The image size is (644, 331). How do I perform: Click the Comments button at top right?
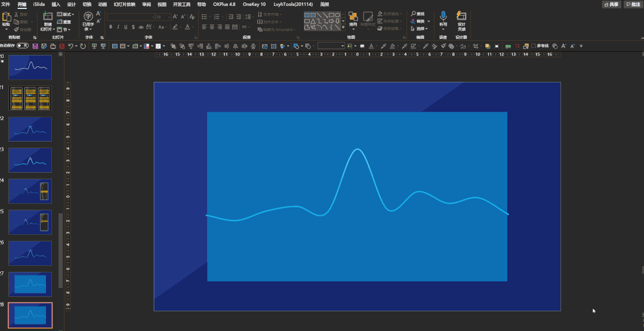click(633, 4)
